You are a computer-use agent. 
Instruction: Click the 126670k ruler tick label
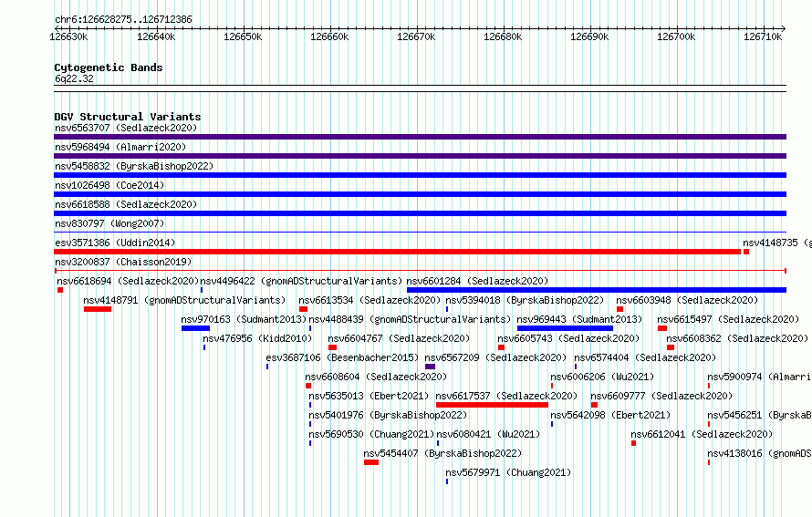coord(416,36)
